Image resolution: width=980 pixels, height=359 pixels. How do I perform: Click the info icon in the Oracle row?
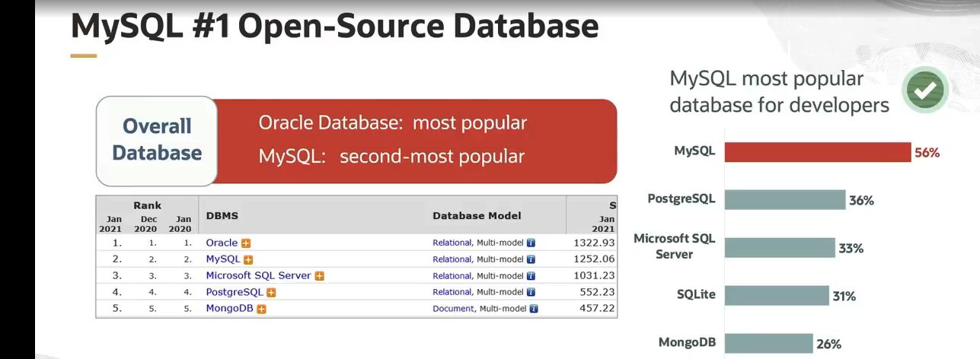[531, 243]
